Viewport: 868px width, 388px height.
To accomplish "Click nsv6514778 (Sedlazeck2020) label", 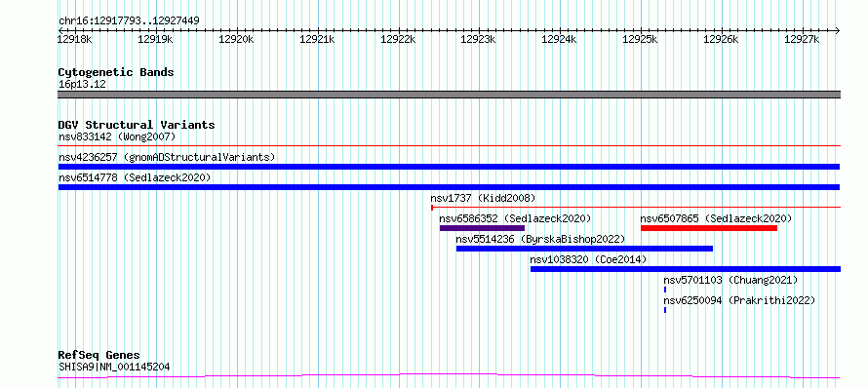I will coord(135,177).
